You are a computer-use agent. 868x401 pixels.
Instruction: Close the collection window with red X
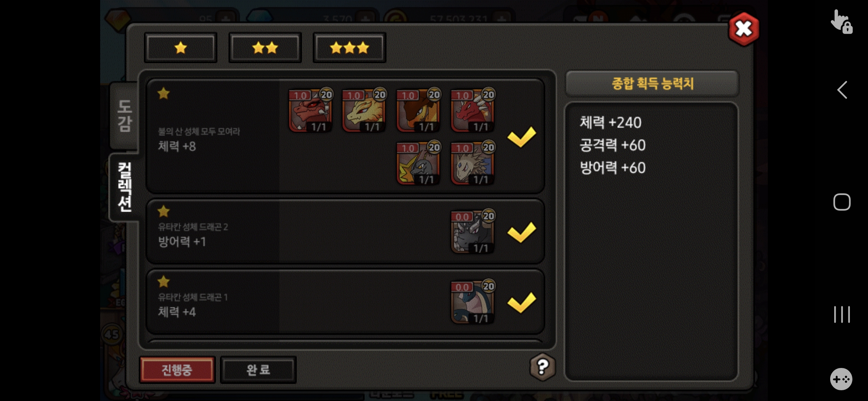click(x=744, y=29)
